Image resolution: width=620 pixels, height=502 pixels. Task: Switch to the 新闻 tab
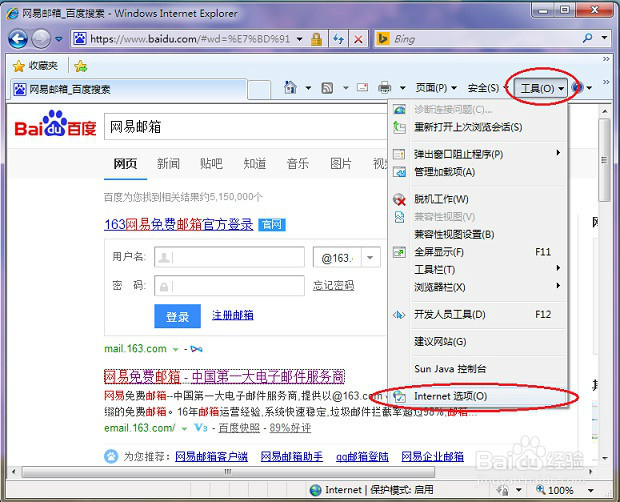168,164
